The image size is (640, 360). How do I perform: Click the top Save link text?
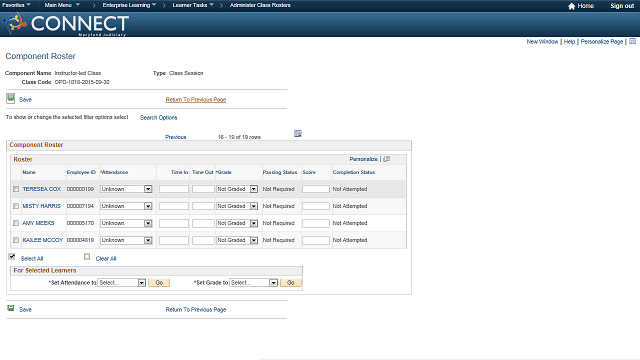(x=25, y=100)
